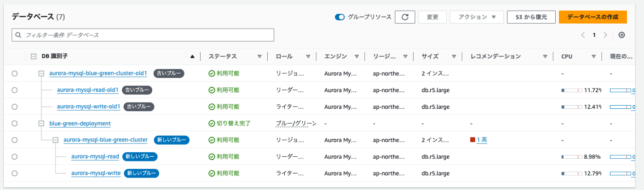This screenshot has width=644, height=190.
Task: Open the アクション dropdown
Action: (x=477, y=17)
